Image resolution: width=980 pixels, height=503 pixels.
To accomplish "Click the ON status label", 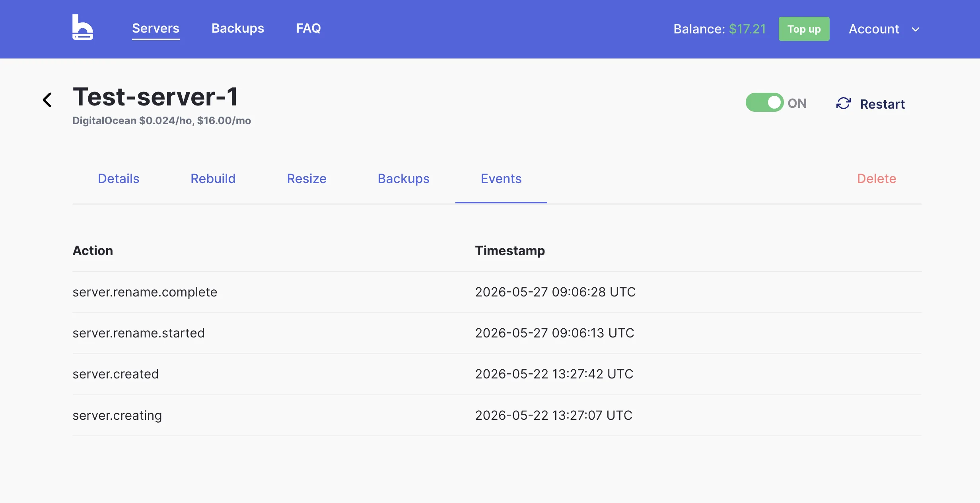I will (797, 103).
